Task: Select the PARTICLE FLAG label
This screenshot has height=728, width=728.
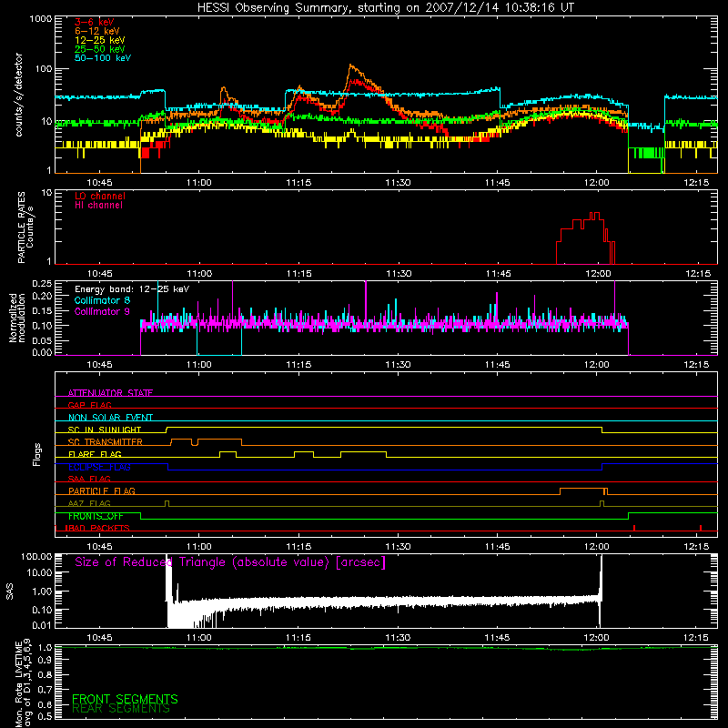Action: tap(102, 490)
